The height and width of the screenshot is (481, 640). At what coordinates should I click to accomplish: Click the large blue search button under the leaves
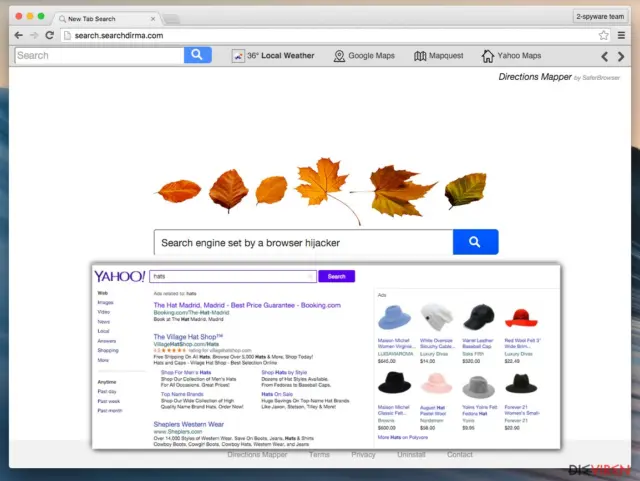(475, 242)
